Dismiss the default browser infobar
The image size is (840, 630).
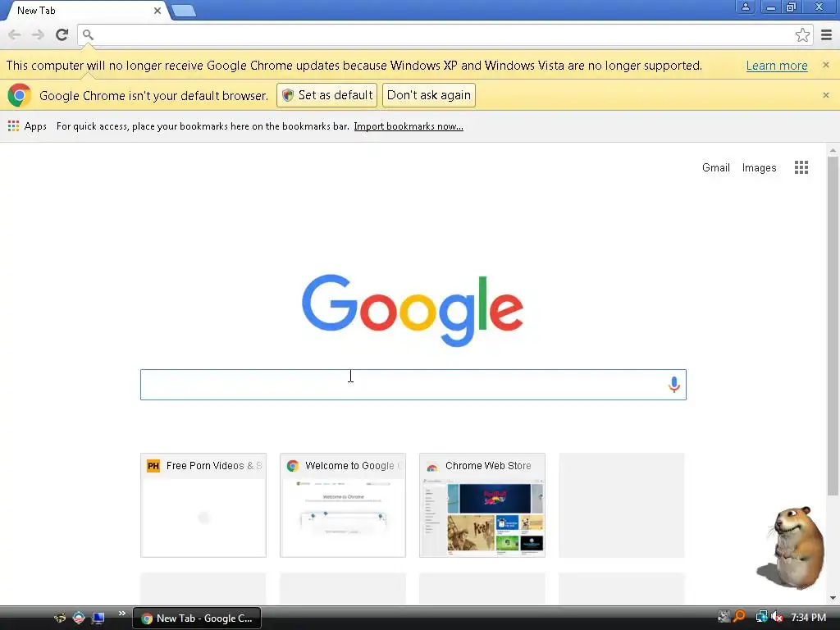[x=826, y=95]
